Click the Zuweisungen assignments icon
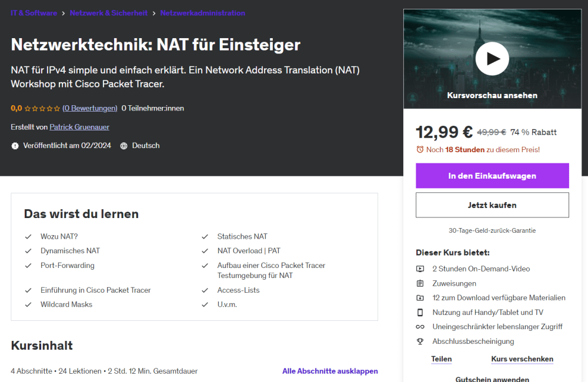This screenshot has width=588, height=382. 420,283
